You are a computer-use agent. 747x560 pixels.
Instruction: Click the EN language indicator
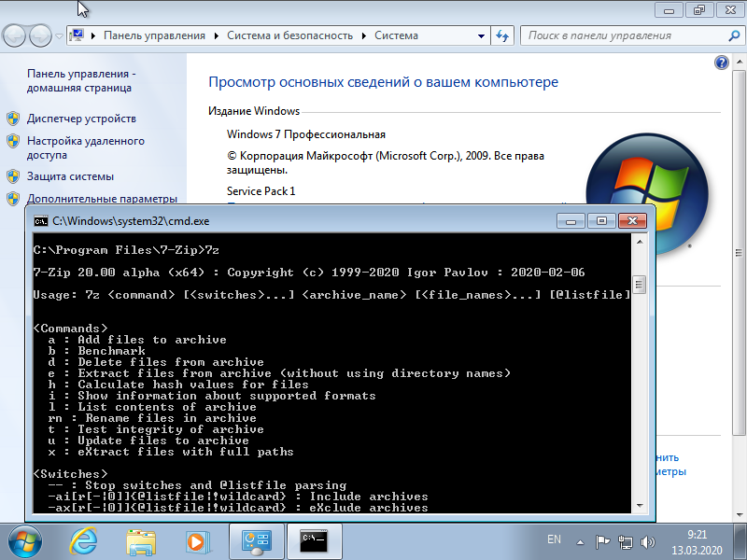tap(554, 539)
